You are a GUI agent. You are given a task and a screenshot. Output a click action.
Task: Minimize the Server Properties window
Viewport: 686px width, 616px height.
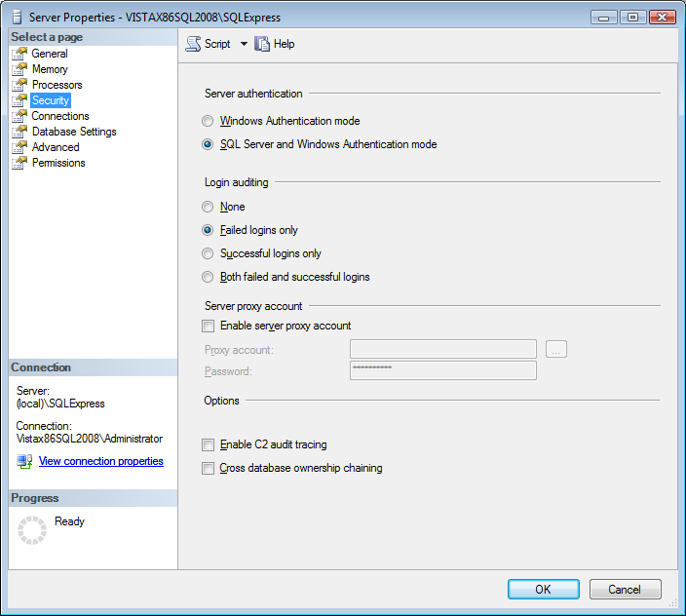pos(604,18)
